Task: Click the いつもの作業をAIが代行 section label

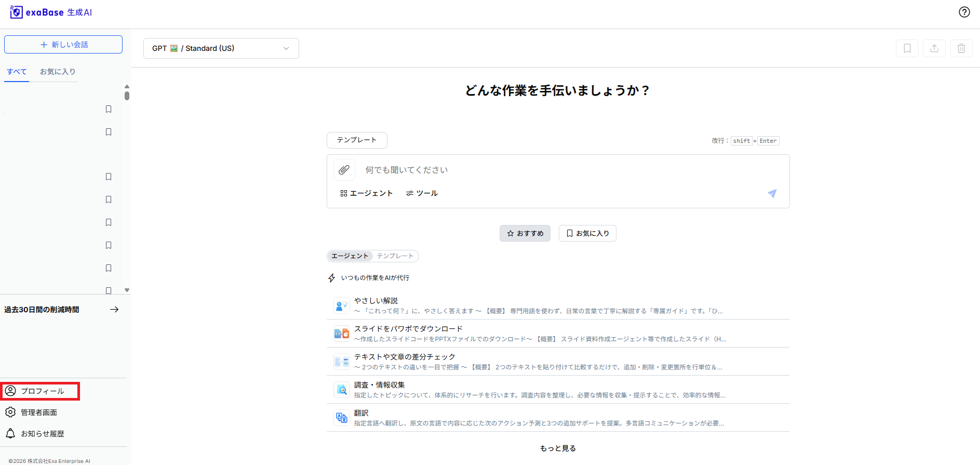Action: coord(375,278)
